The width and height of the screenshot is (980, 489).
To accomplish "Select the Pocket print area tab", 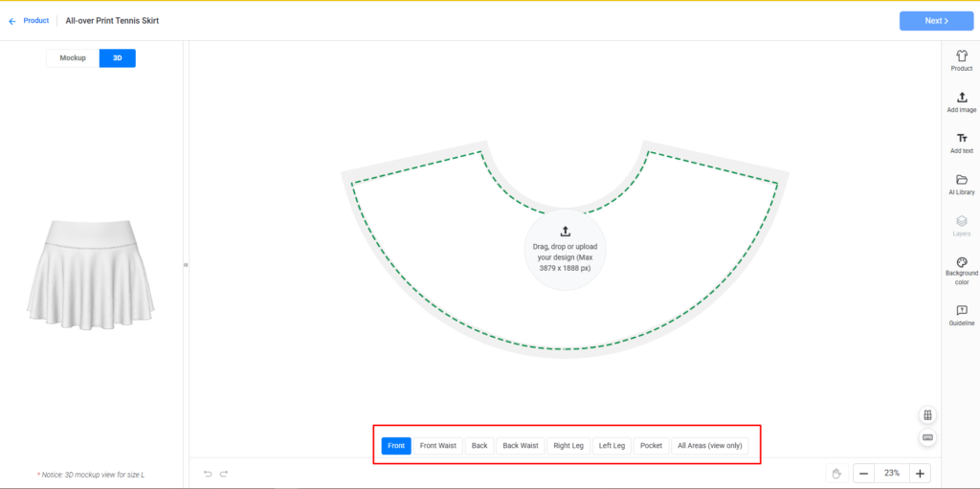I will pos(651,446).
